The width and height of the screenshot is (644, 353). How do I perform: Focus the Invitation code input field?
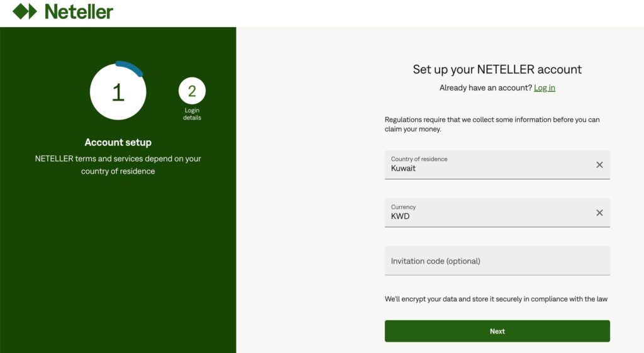click(497, 261)
